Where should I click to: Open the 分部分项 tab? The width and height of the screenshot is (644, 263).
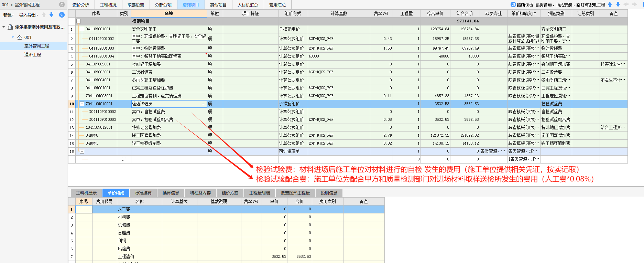163,5
